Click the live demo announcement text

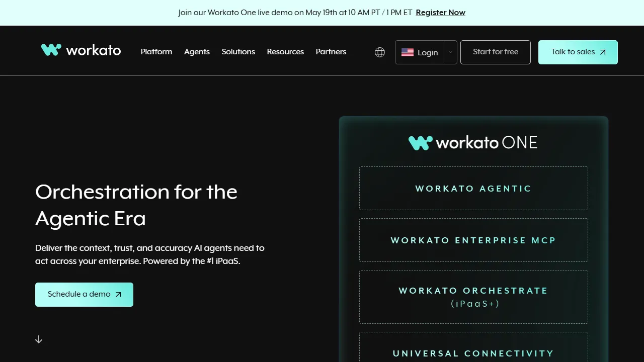tap(295, 13)
